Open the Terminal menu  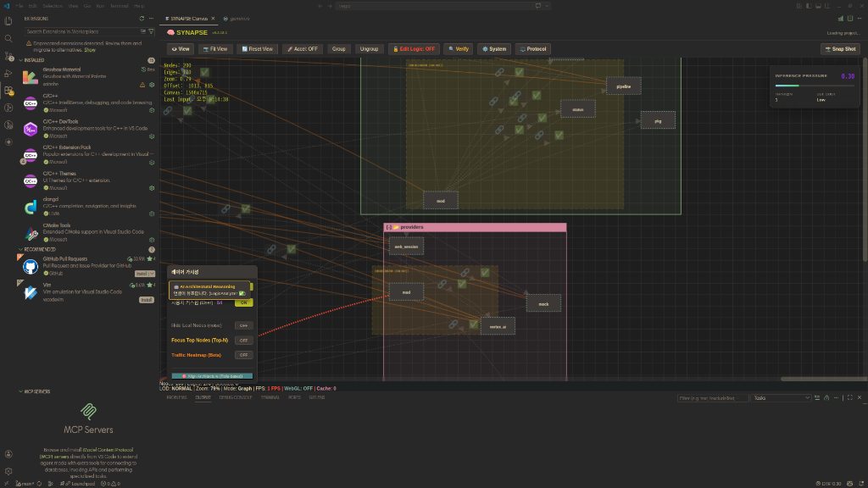click(x=119, y=6)
